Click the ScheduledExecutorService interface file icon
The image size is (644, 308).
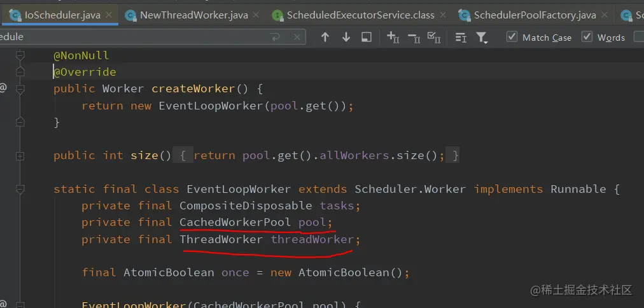click(277, 16)
